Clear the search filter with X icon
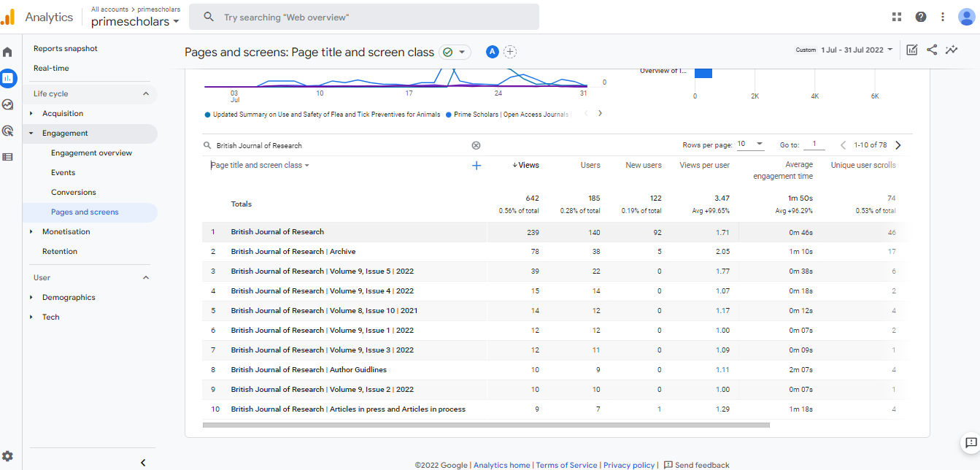 (476, 145)
